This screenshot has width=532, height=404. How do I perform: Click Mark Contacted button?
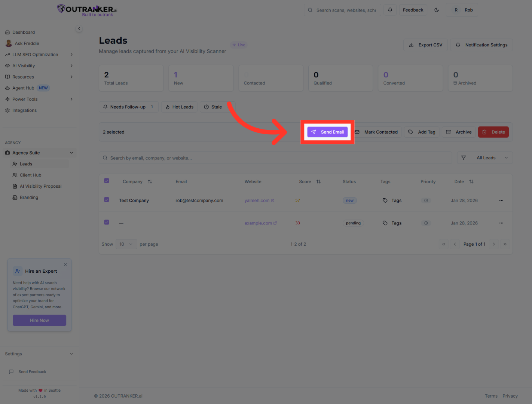click(376, 132)
